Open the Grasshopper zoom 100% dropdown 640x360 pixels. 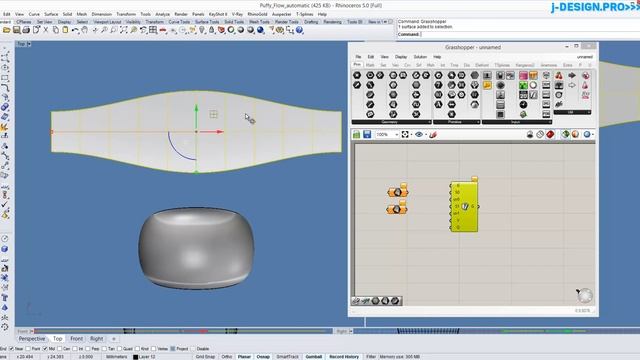396,134
